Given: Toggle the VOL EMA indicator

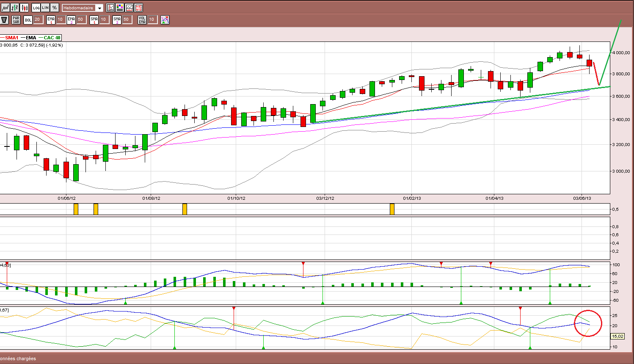Looking at the screenshot, I should point(142,19).
